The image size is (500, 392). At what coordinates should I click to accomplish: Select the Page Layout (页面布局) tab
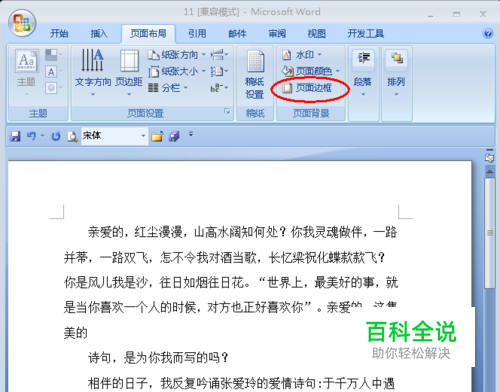[x=148, y=34]
